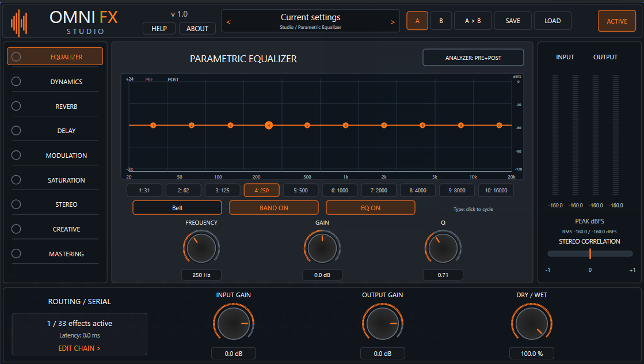Click the Input Gain knob
This screenshot has width=644, height=364.
click(233, 323)
